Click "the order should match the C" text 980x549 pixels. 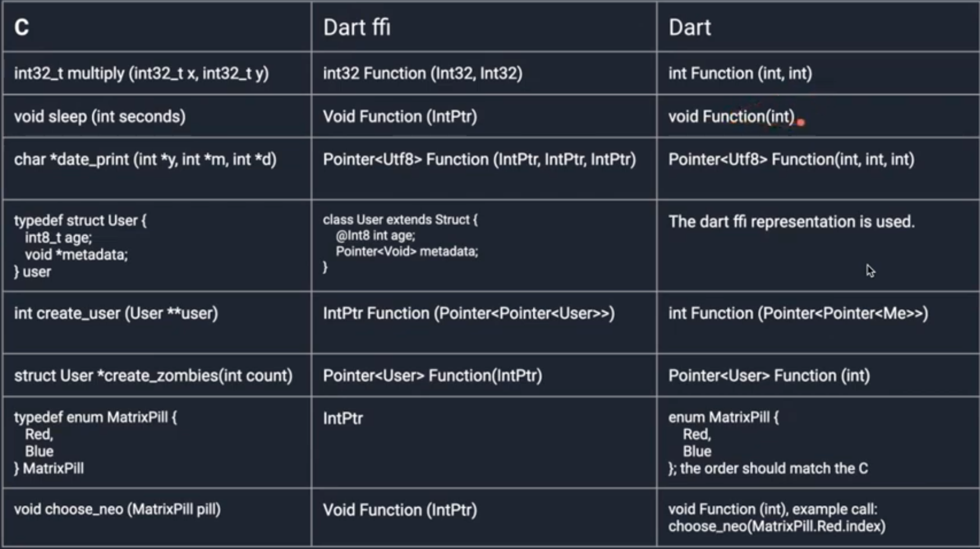[x=773, y=469]
